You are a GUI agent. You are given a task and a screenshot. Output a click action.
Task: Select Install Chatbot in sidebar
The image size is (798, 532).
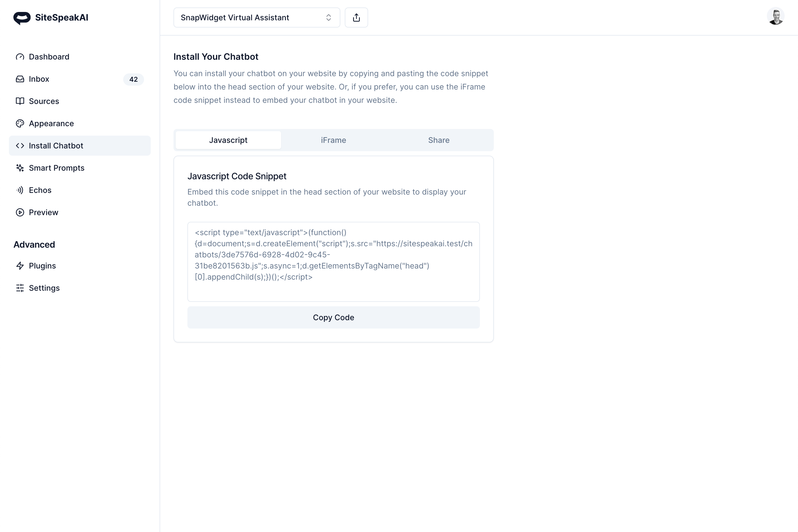(x=80, y=146)
